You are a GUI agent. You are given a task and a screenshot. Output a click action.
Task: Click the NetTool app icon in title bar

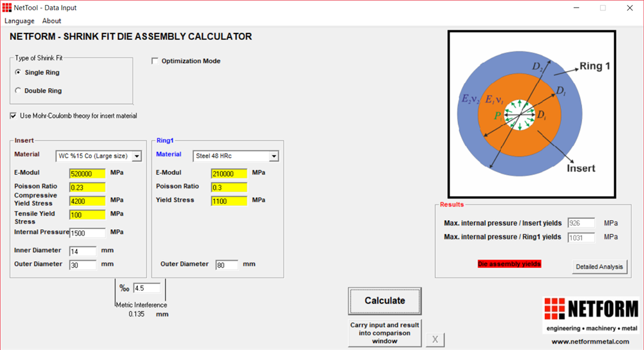click(7, 8)
